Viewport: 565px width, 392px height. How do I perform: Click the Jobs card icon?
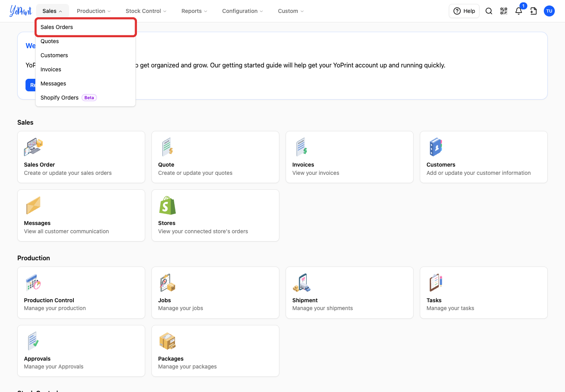pos(168,283)
